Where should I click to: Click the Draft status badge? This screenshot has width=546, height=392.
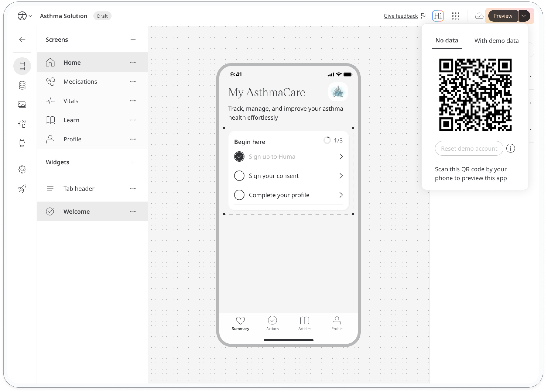click(102, 16)
